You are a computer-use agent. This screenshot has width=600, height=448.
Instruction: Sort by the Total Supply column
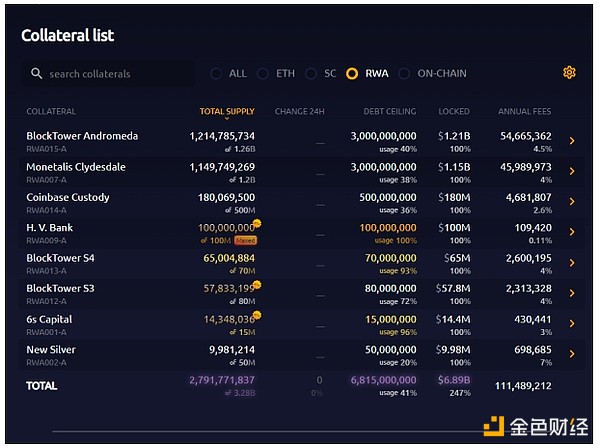click(x=227, y=112)
